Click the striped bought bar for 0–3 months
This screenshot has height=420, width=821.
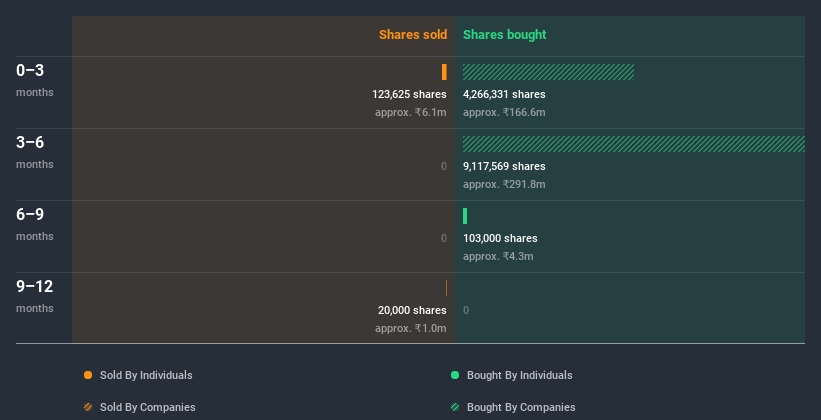548,72
